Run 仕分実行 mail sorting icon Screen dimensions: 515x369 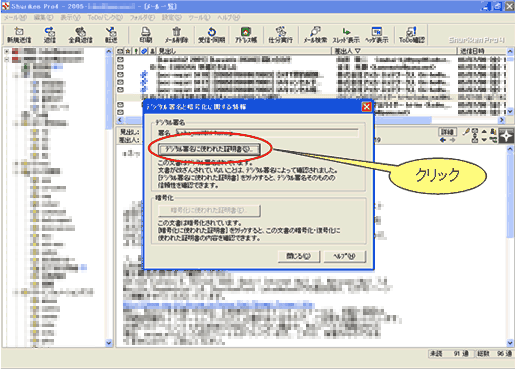[280, 35]
